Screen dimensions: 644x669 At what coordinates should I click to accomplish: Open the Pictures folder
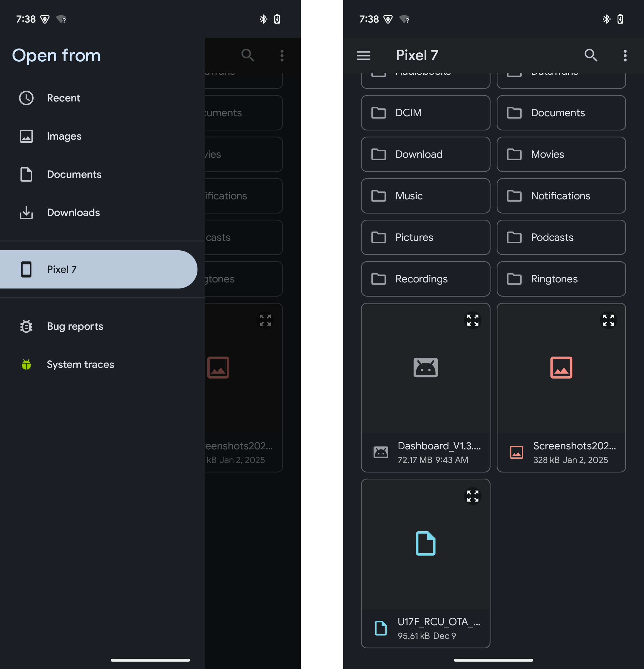point(425,237)
